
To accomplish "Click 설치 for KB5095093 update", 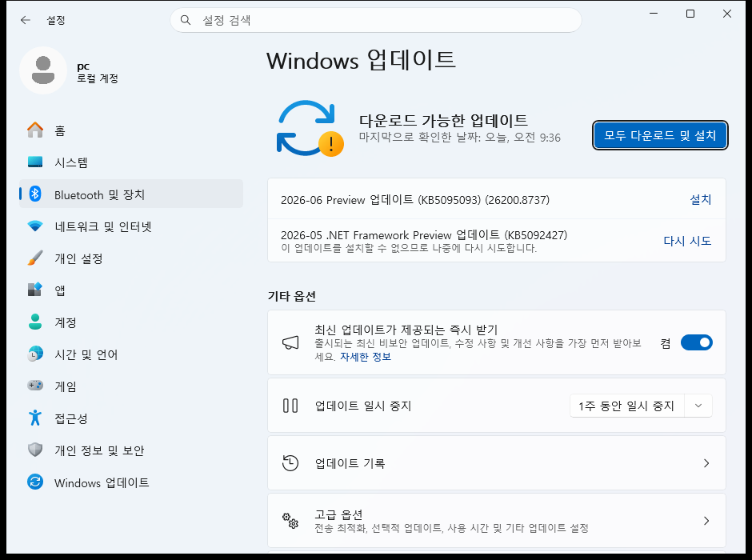I will (x=700, y=199).
